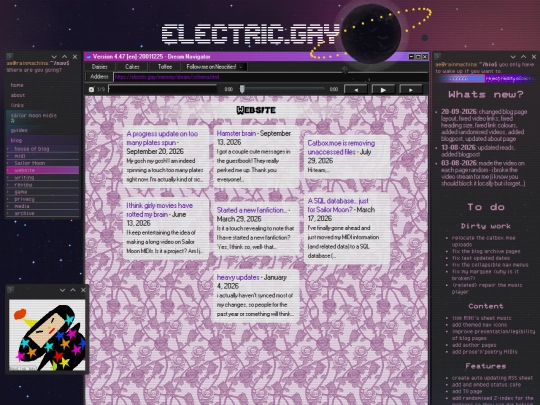
Task: Open 'Started a new fanfiction...' post
Action: pyautogui.click(x=251, y=210)
